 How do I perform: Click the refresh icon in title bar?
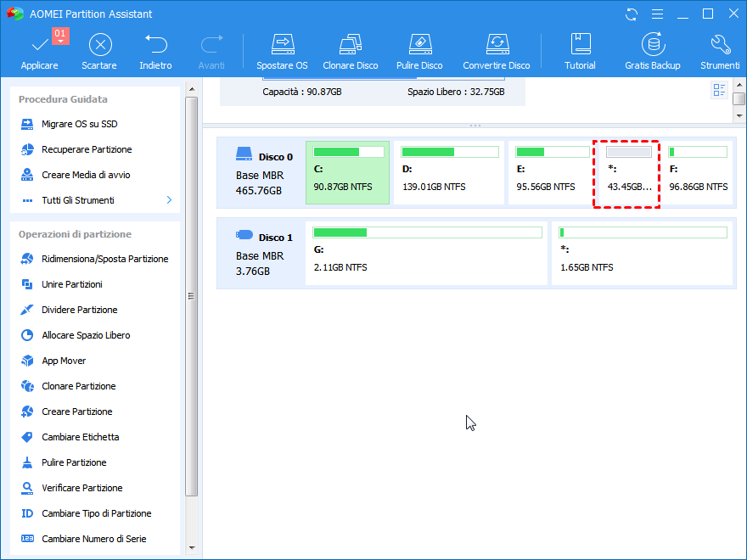pyautogui.click(x=632, y=14)
